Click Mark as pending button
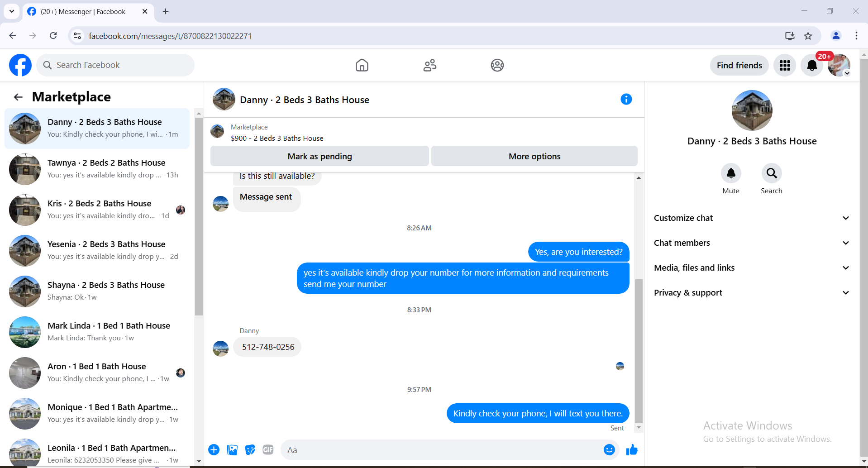The width and height of the screenshot is (868, 468). coord(320,156)
